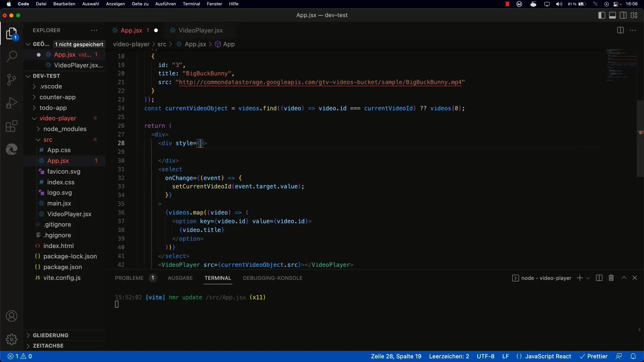Image resolution: width=644 pixels, height=362 pixels.
Task: Open the terminal launch profile dropdown arrow
Action: [x=588, y=278]
